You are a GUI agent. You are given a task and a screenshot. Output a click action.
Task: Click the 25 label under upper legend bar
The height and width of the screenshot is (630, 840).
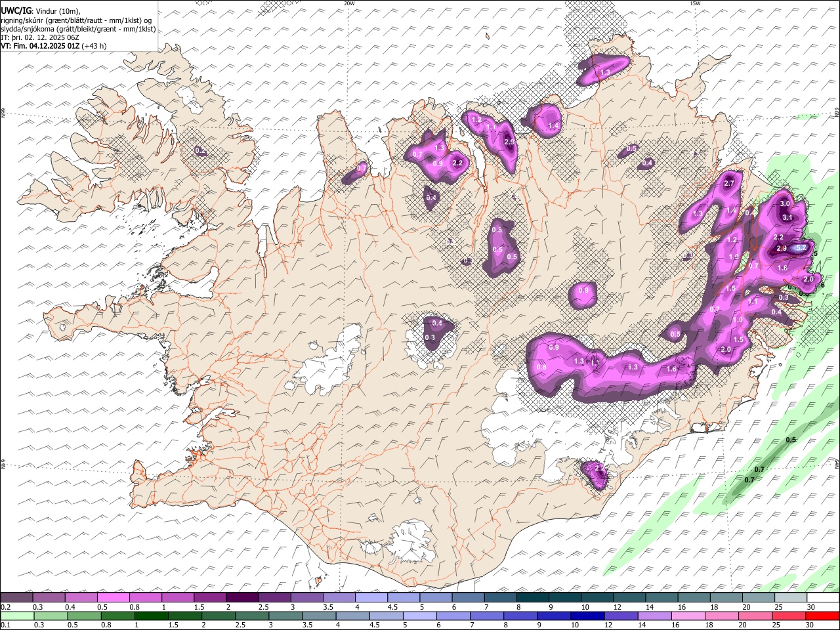778,607
